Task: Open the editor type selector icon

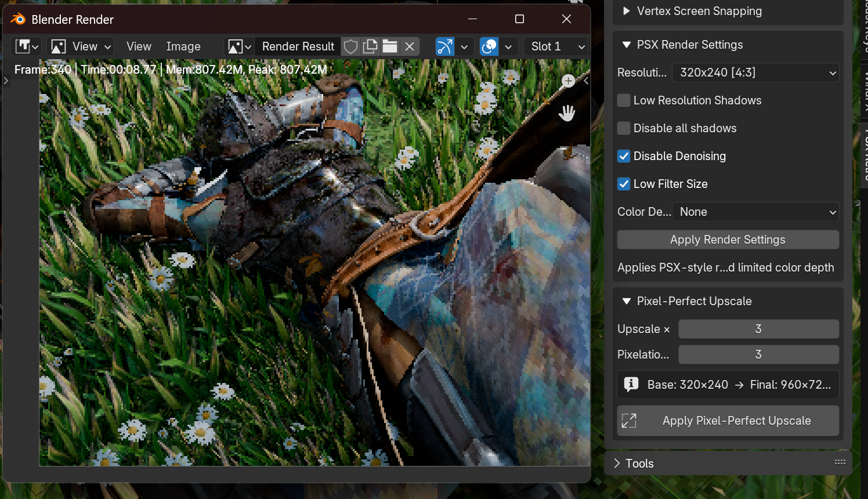Action: click(x=27, y=46)
